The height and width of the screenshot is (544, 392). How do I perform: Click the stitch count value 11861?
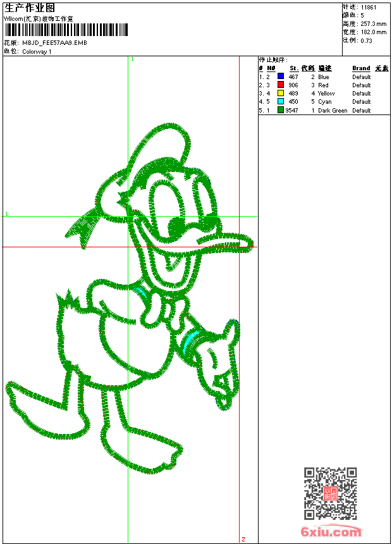tap(369, 8)
